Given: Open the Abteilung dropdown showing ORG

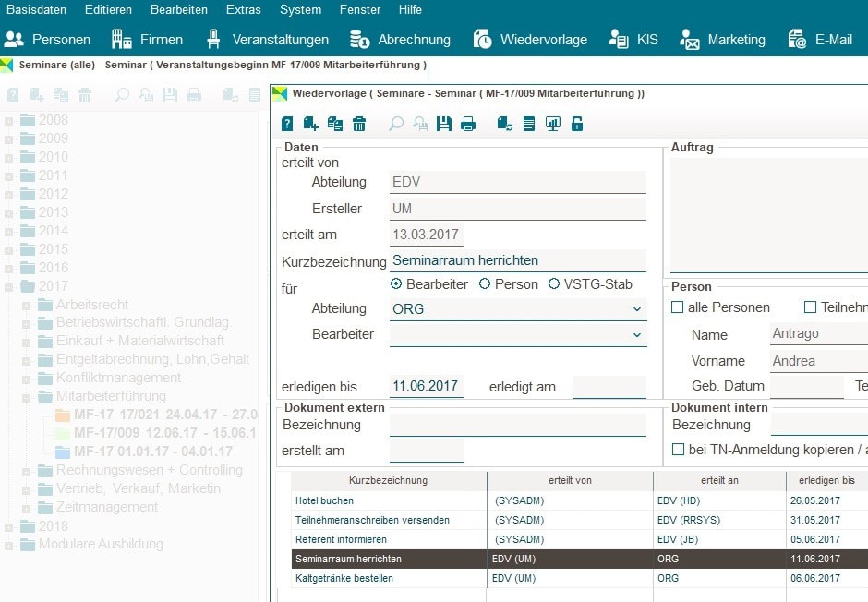Looking at the screenshot, I should click(x=518, y=308).
